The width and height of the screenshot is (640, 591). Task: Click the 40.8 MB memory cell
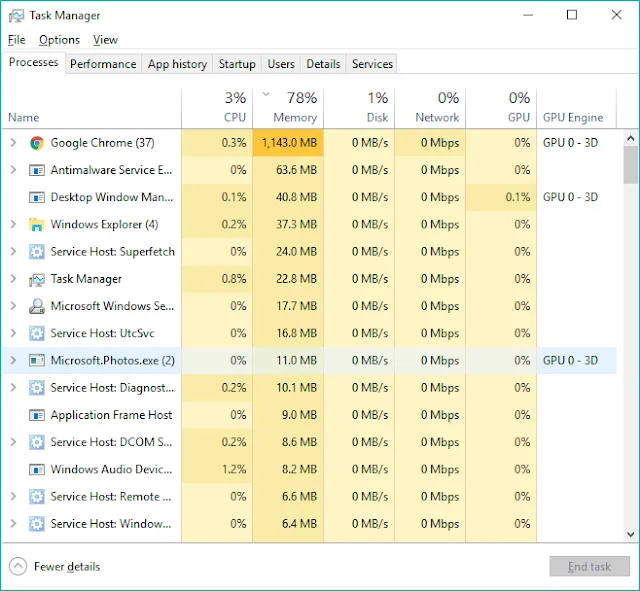tap(288, 197)
